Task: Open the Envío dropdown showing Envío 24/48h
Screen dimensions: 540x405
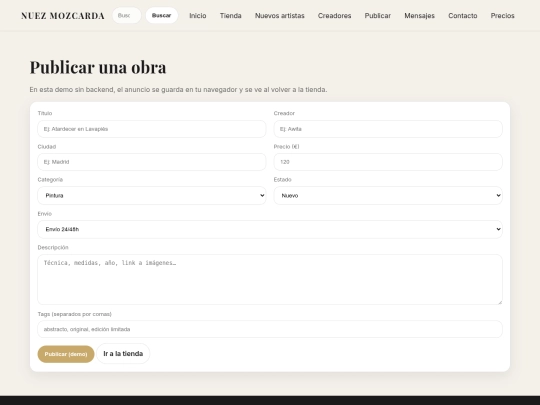Action: tap(270, 229)
